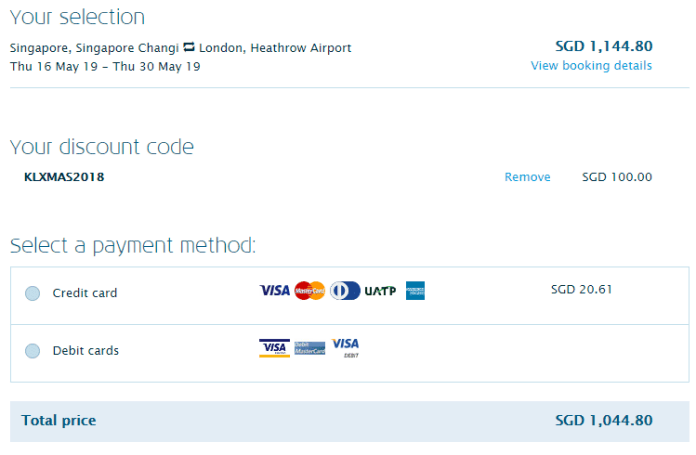Click the Debit MasterCard logo
The height and width of the screenshot is (455, 696).
coord(310,348)
